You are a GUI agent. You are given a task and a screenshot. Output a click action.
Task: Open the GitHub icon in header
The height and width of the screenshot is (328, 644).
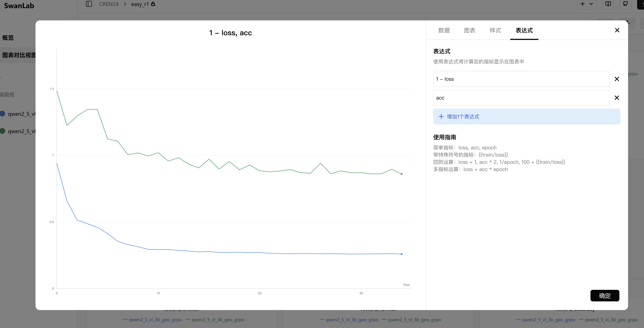(625, 4)
